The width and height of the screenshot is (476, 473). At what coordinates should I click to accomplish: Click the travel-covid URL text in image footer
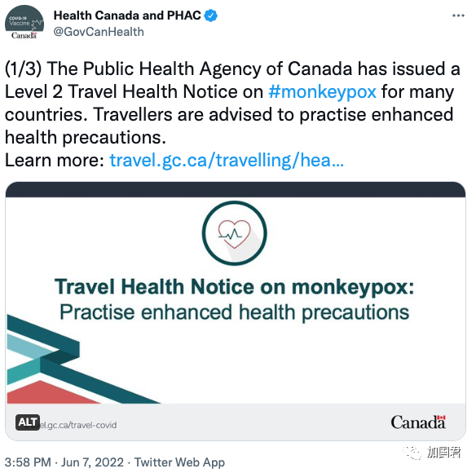coord(78,425)
